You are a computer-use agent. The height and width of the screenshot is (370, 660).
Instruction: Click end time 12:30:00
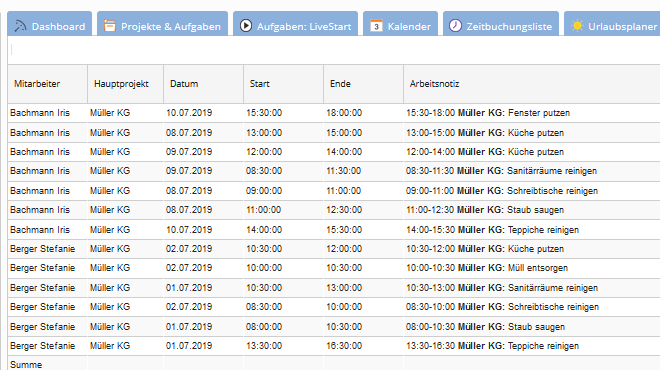pyautogui.click(x=344, y=210)
